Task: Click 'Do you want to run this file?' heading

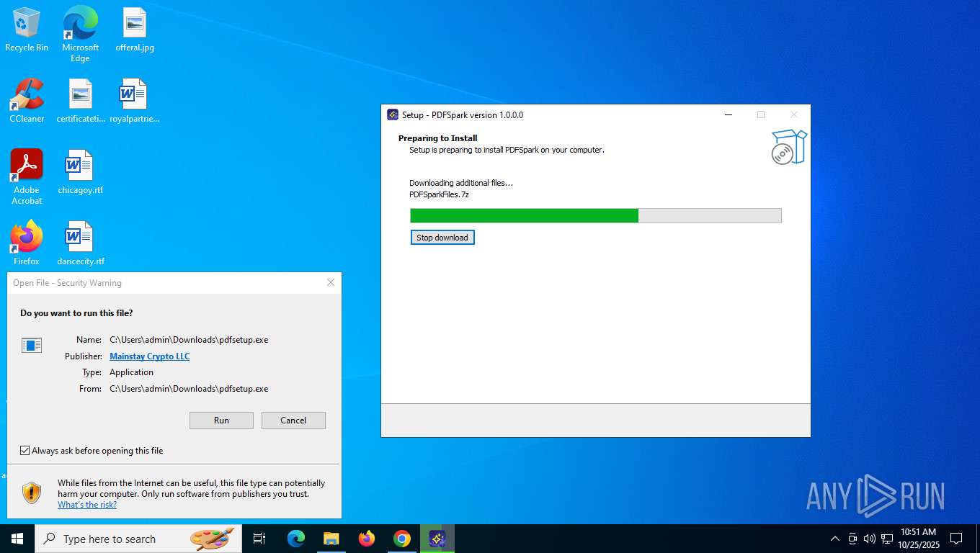Action: [x=76, y=313]
